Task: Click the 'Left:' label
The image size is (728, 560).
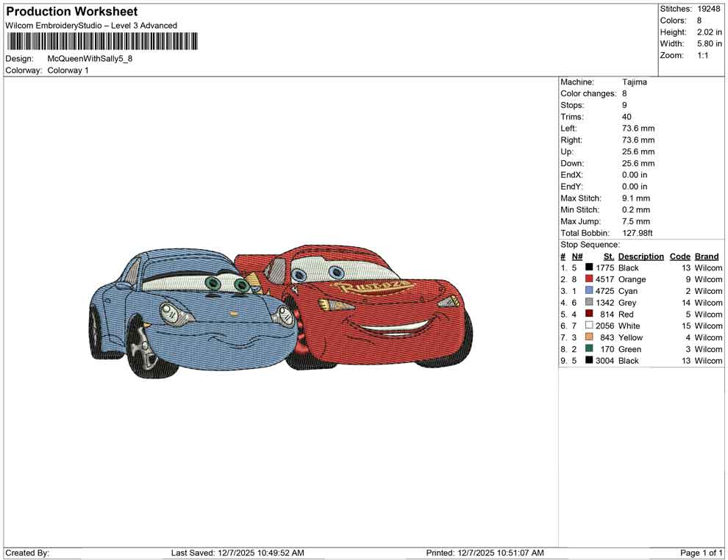Action: [568, 128]
